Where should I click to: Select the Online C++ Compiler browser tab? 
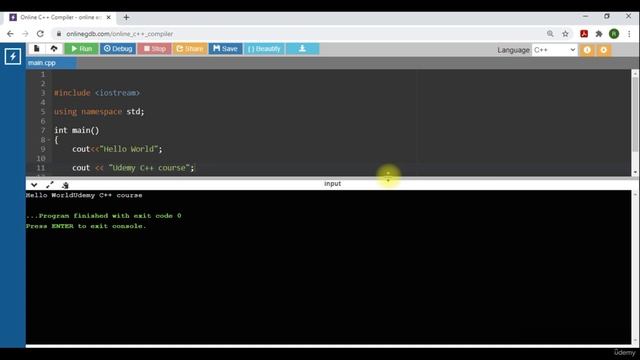click(60, 17)
